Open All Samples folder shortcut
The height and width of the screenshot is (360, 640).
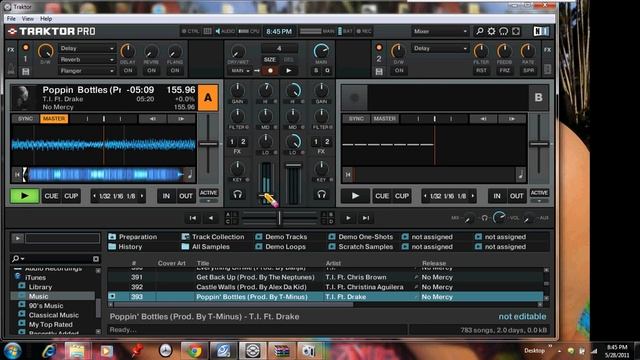(x=206, y=247)
